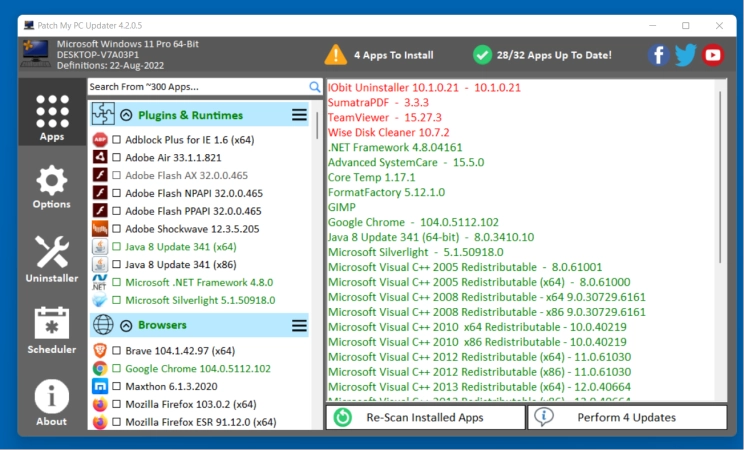Click the Maxthon browser icon
The image size is (744, 450).
click(x=100, y=386)
